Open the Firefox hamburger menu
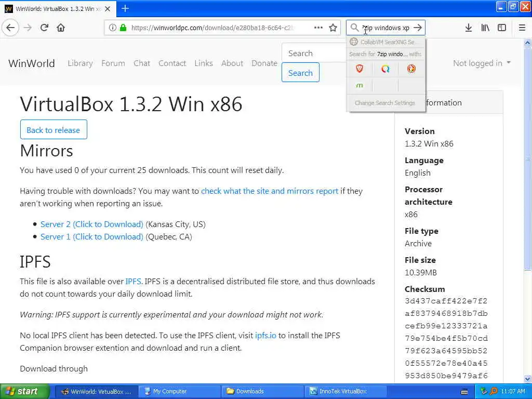Image resolution: width=532 pixels, height=399 pixels. (522, 28)
